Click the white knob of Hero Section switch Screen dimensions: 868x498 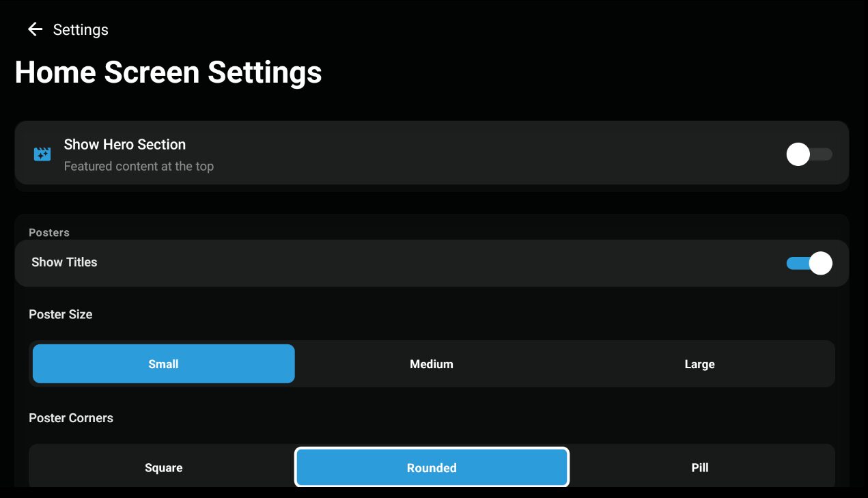coord(798,154)
